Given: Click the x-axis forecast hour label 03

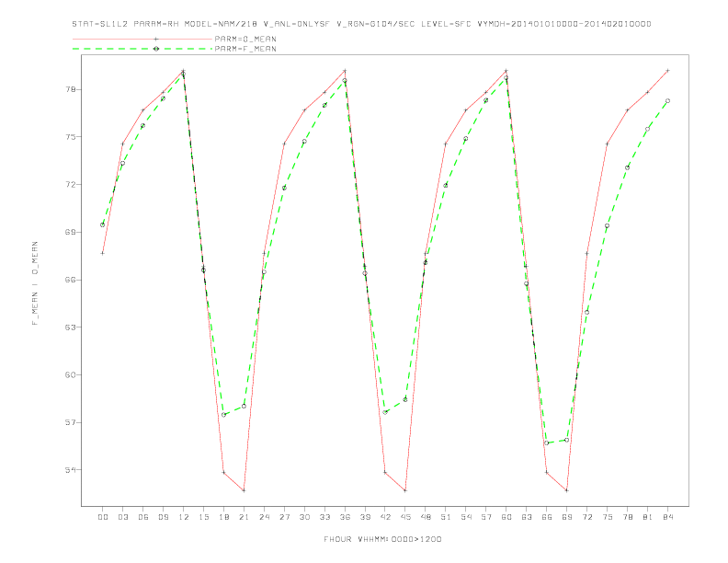Looking at the screenshot, I should tap(122, 517).
